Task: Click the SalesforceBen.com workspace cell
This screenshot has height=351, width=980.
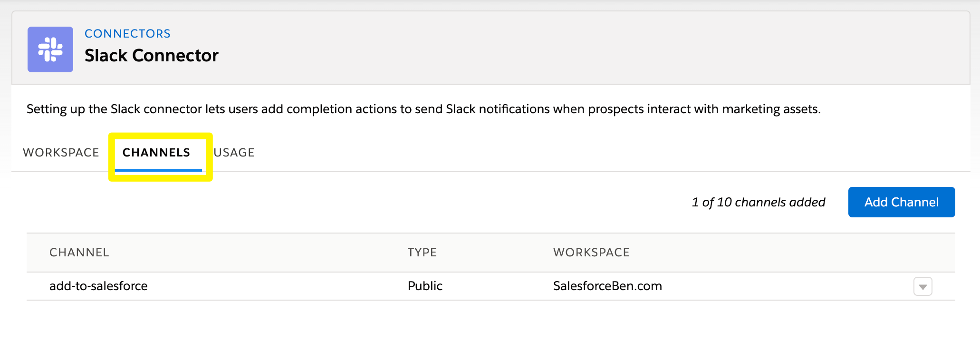Action: coord(607,286)
